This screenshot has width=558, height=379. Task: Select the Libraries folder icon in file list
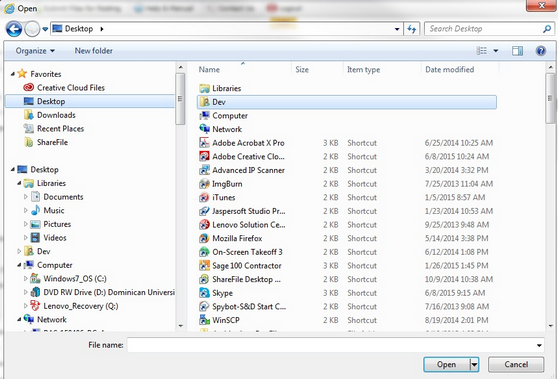coord(204,88)
